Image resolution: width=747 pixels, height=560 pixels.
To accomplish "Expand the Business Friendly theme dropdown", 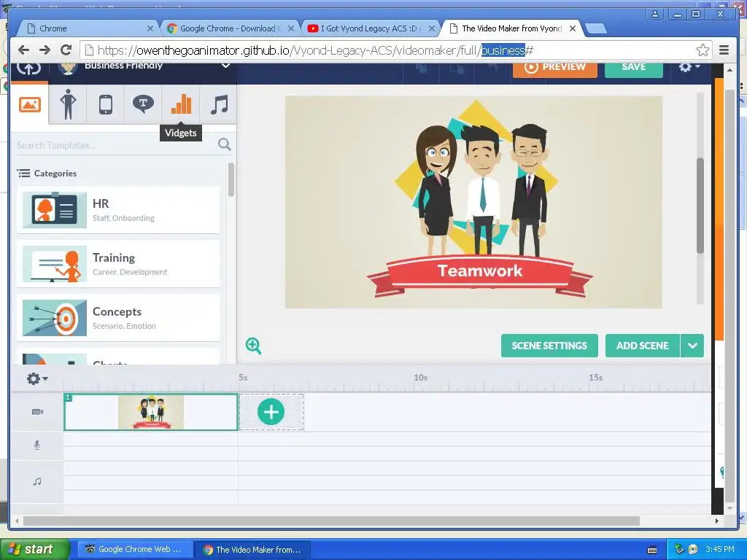I will click(x=226, y=65).
